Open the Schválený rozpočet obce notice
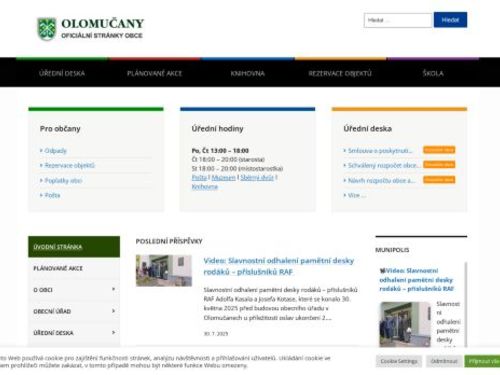Screen dimensions: 500x375 pos(383,165)
